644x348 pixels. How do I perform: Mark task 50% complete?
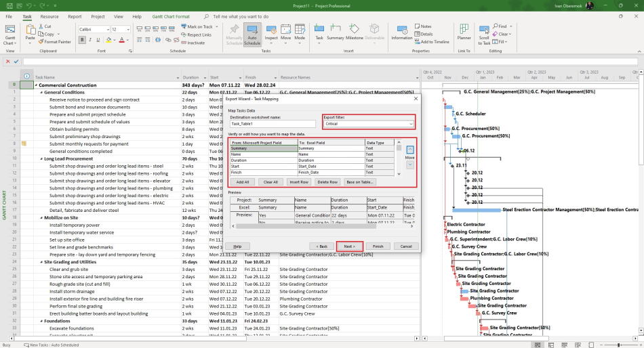[156, 30]
